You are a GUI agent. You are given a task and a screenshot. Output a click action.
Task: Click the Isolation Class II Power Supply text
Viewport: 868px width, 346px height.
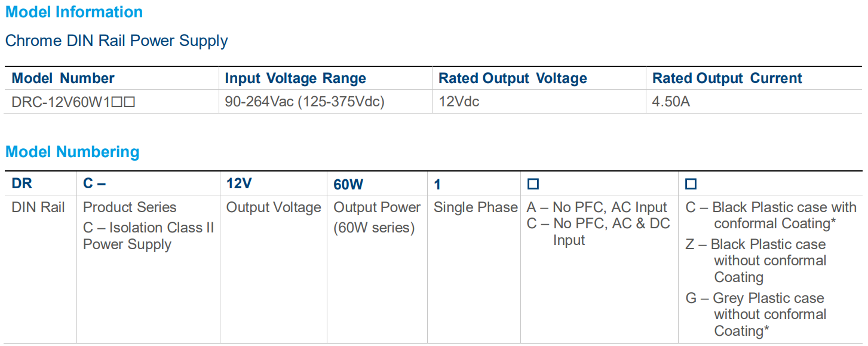[148, 236]
